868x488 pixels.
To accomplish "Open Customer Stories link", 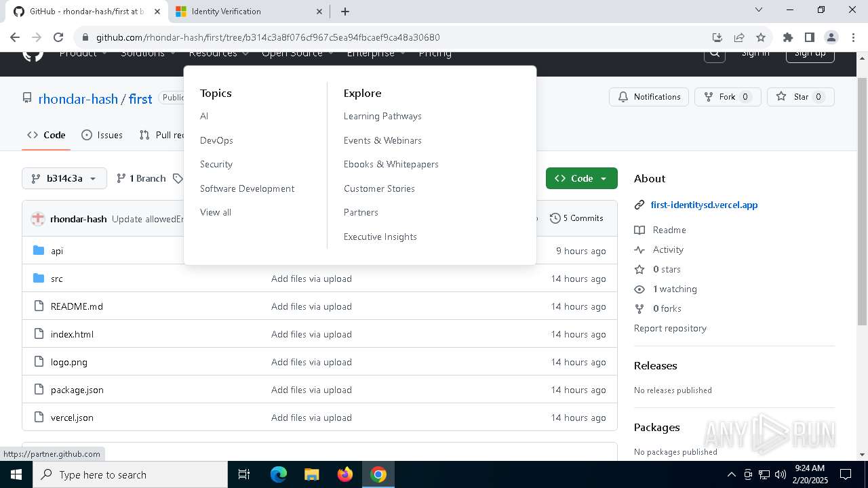I will (379, 188).
